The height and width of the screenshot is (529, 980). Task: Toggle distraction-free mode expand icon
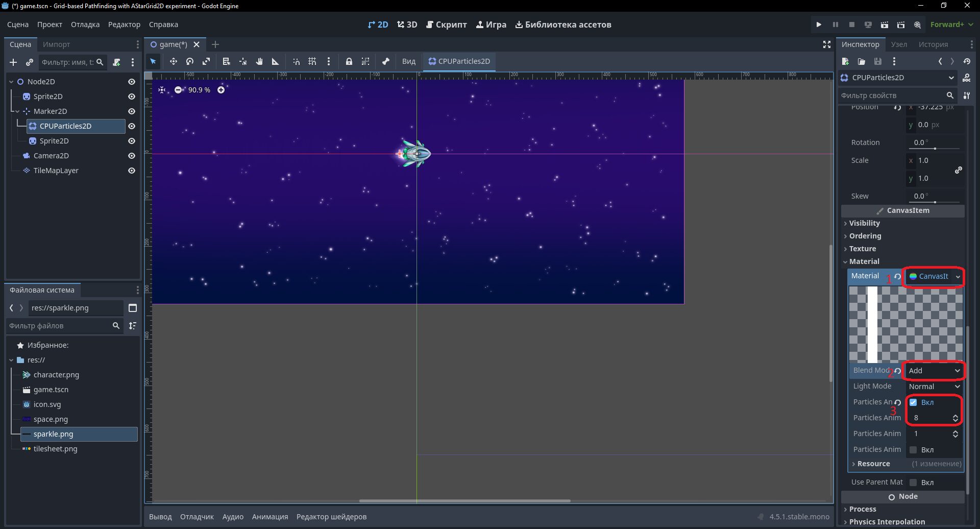(x=827, y=44)
